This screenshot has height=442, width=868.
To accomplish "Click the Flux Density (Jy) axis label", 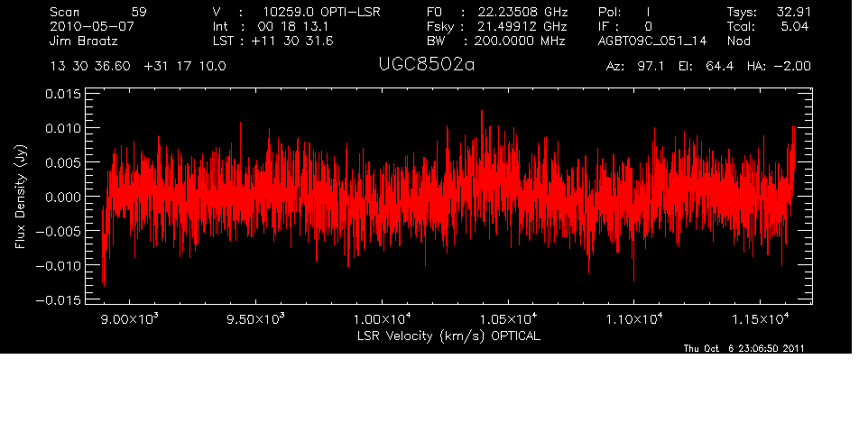I will [x=20, y=197].
